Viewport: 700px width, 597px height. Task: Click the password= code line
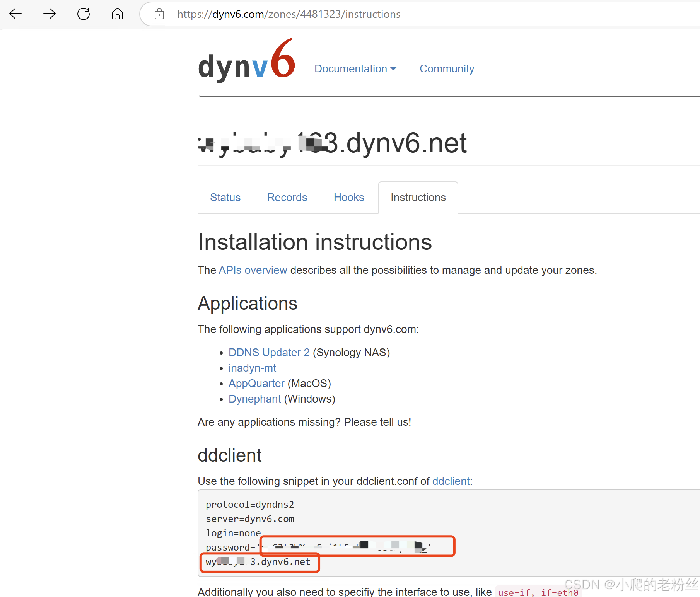[319, 547]
